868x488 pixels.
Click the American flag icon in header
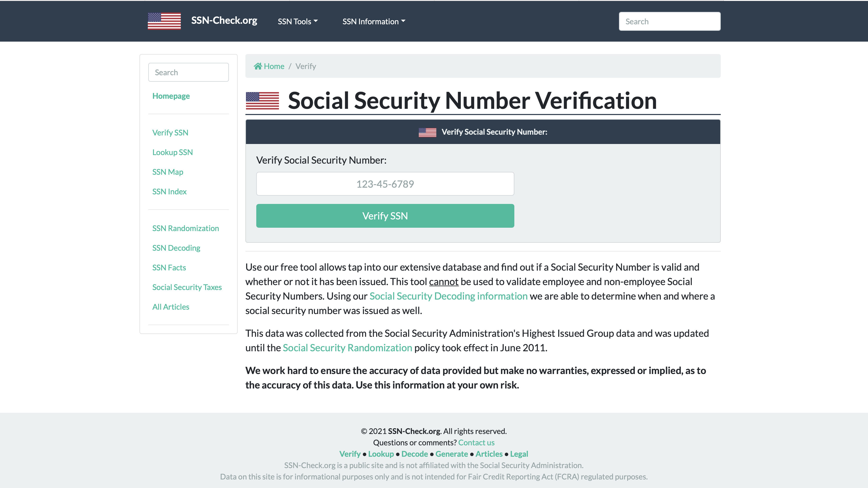[x=164, y=21]
